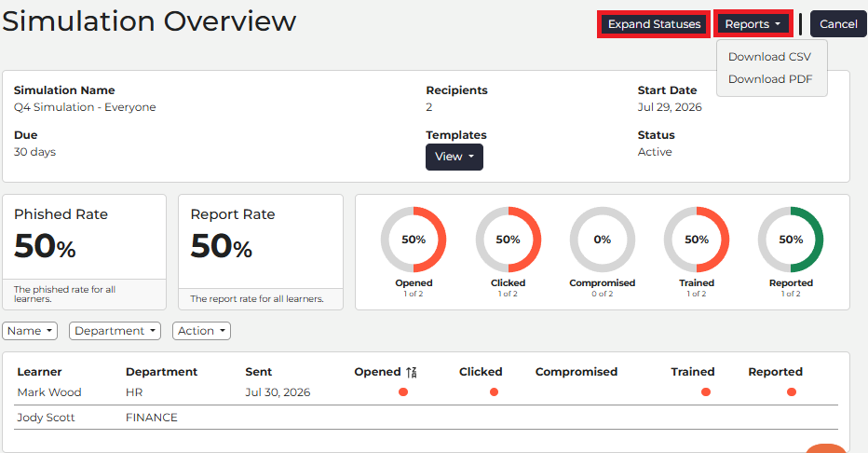The image size is (868, 453).
Task: Click the Expand Statuses button
Action: click(654, 24)
